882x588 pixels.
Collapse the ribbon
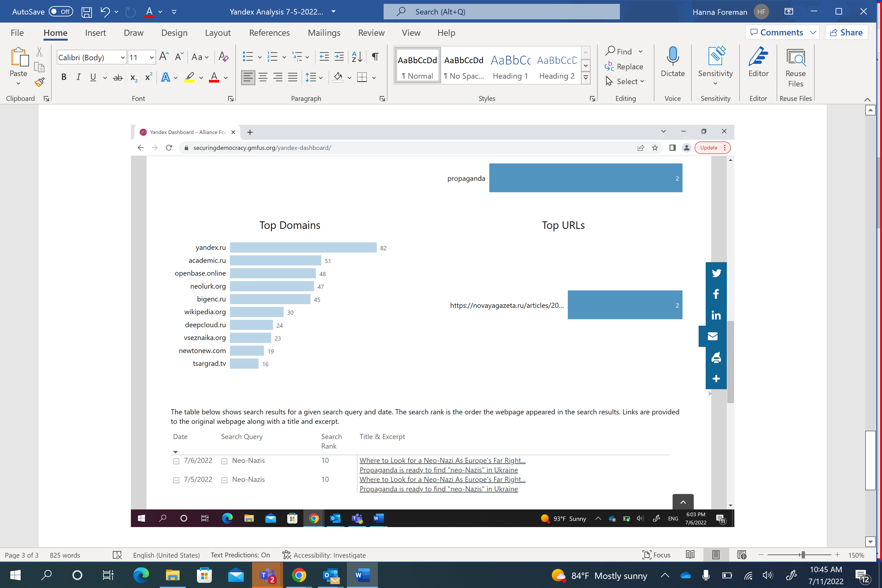867,99
